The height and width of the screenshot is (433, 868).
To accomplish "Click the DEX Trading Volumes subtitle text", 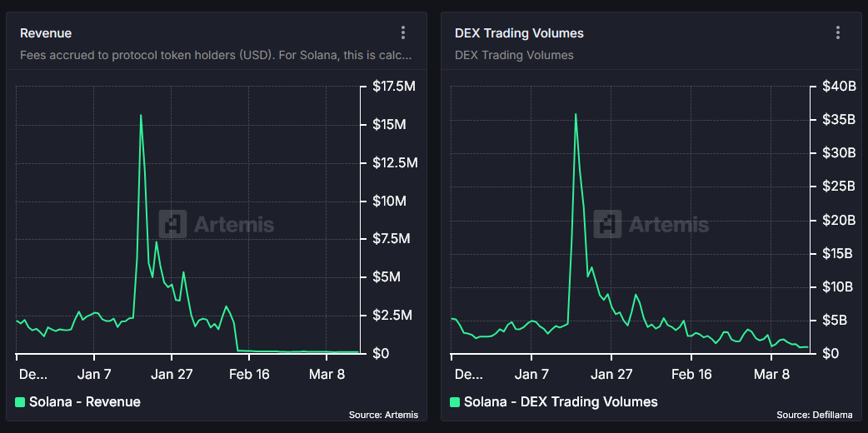I will tap(514, 56).
